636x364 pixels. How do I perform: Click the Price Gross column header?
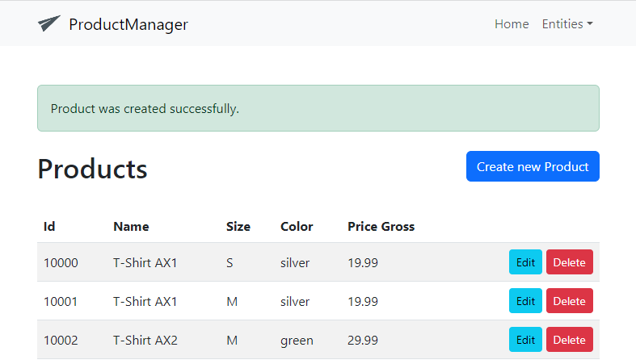(x=381, y=226)
